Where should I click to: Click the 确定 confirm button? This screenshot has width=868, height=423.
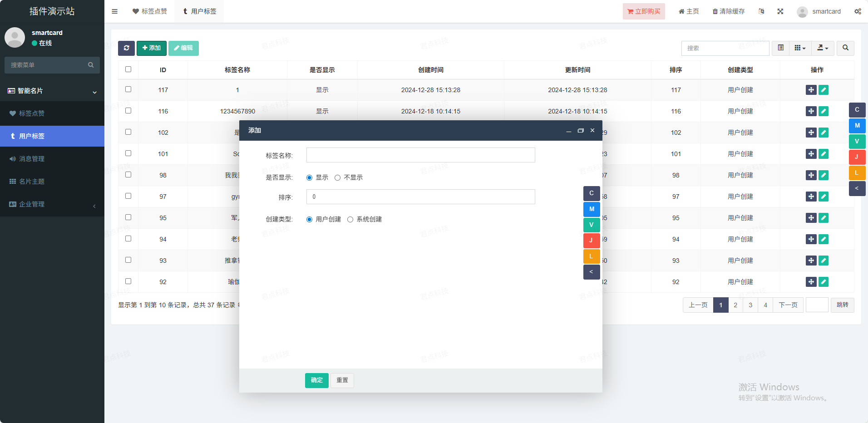[x=316, y=380]
